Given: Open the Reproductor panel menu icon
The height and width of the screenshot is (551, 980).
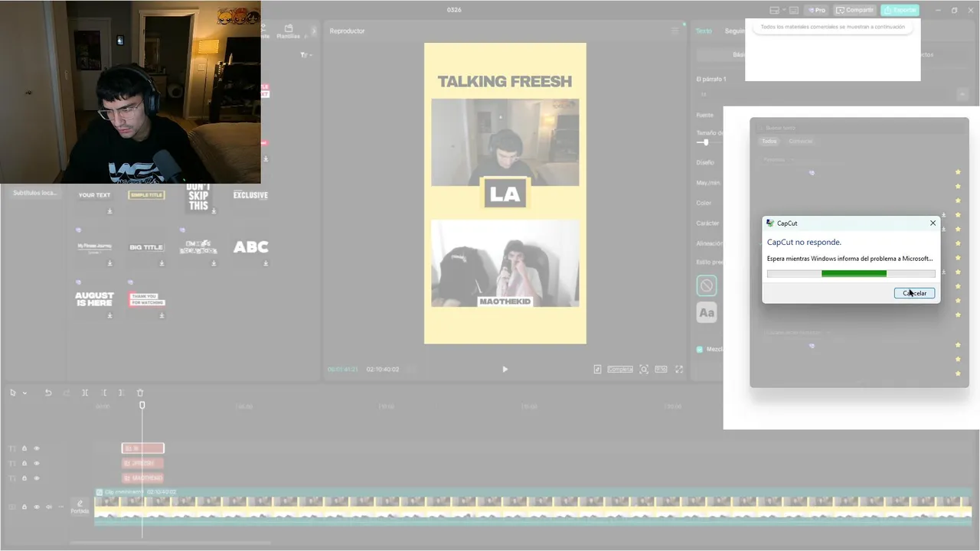Looking at the screenshot, I should click(x=675, y=31).
